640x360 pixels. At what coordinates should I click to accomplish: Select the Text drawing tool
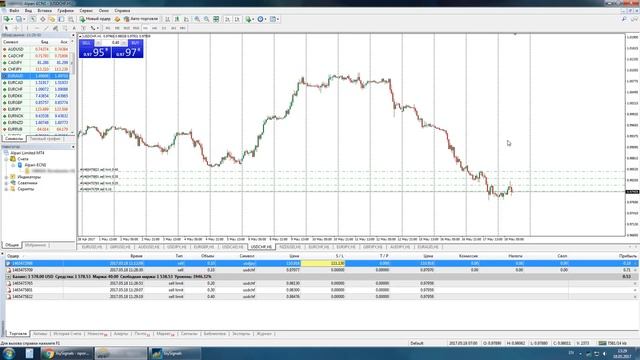[74, 28]
